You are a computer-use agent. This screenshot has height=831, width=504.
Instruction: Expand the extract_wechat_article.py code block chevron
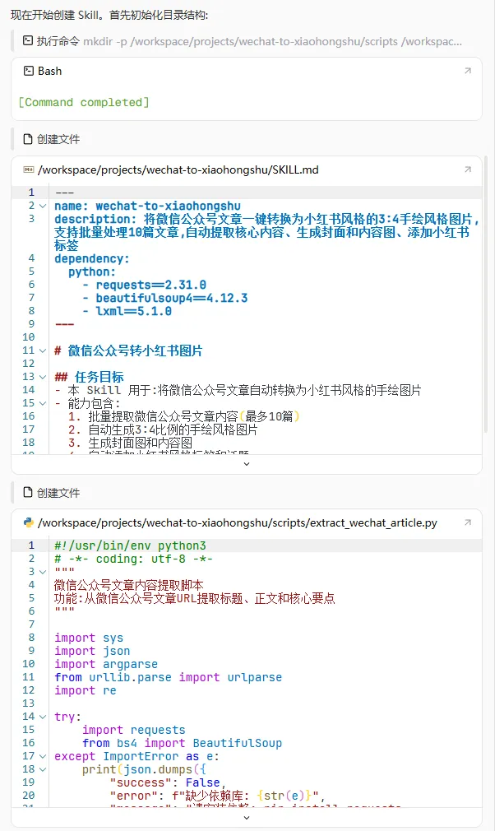pos(246,818)
